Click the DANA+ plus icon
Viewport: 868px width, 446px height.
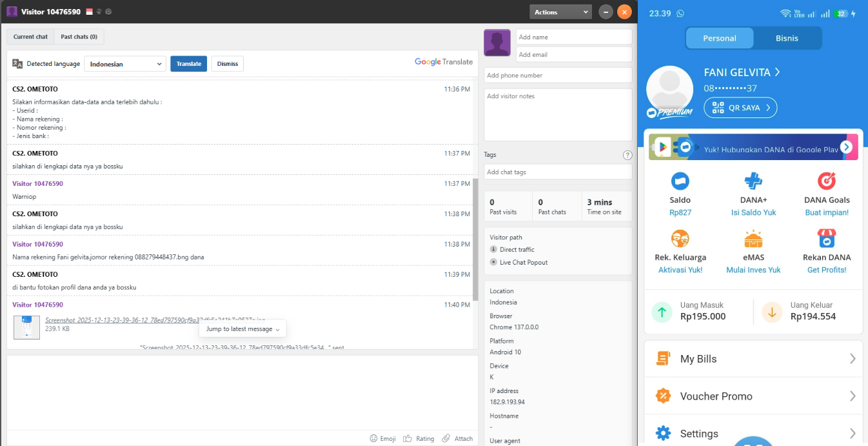point(753,181)
